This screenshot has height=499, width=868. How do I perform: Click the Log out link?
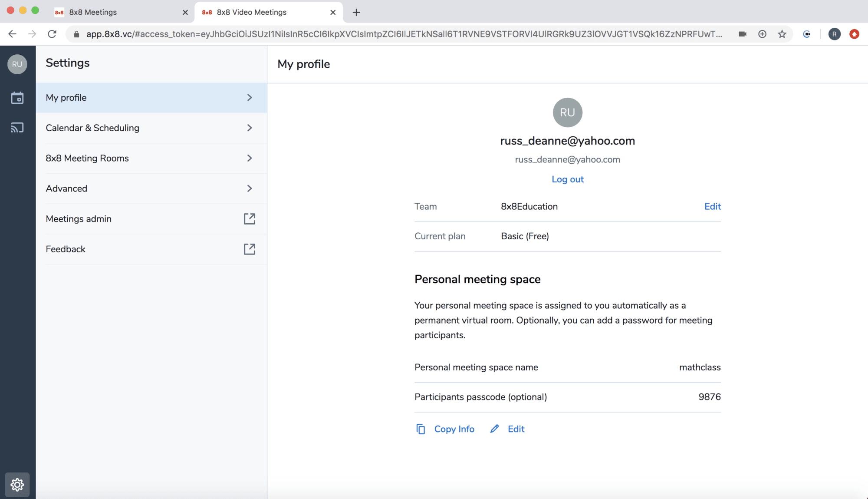pyautogui.click(x=567, y=179)
